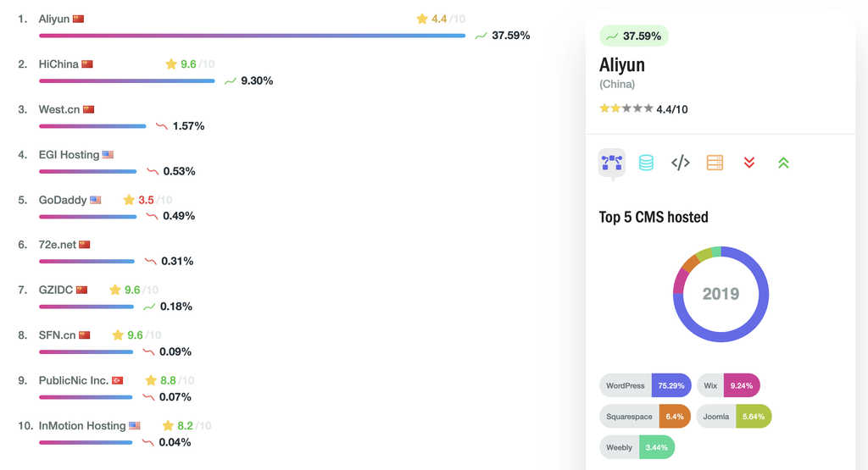Viewport: 868px width, 470px height.
Task: Click the WordPress 75.29% badge
Action: pyautogui.click(x=645, y=385)
